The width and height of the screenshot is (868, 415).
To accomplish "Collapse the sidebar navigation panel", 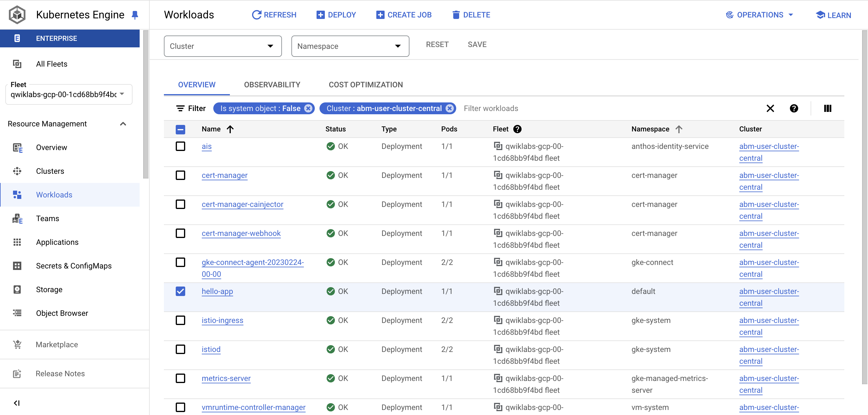I will pyautogui.click(x=17, y=403).
